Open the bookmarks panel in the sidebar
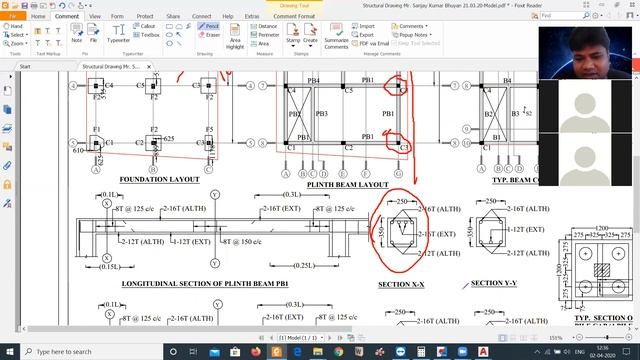 coord(7,91)
